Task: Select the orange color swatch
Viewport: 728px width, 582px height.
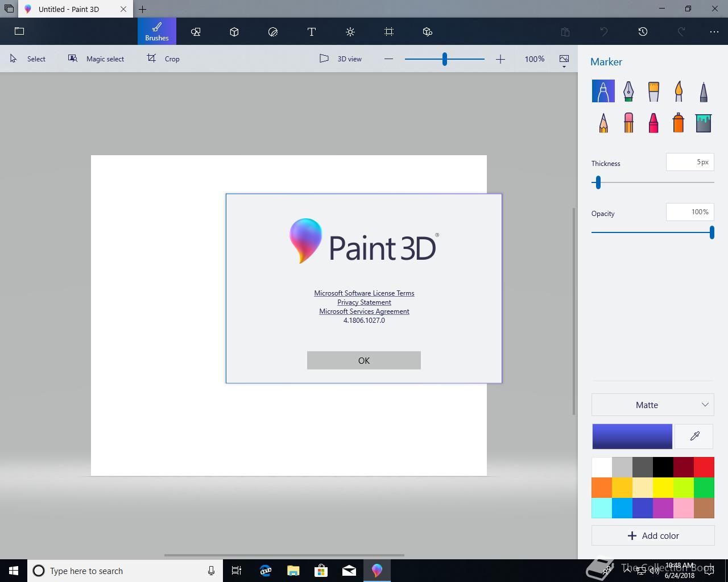Action: pyautogui.click(x=602, y=488)
